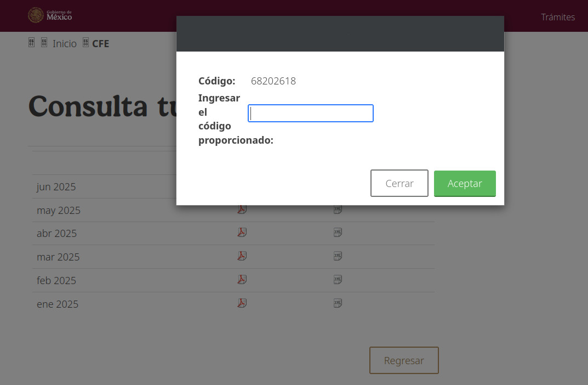Open the abr 2025 XML icon
Image resolution: width=588 pixels, height=385 pixels.
point(338,232)
